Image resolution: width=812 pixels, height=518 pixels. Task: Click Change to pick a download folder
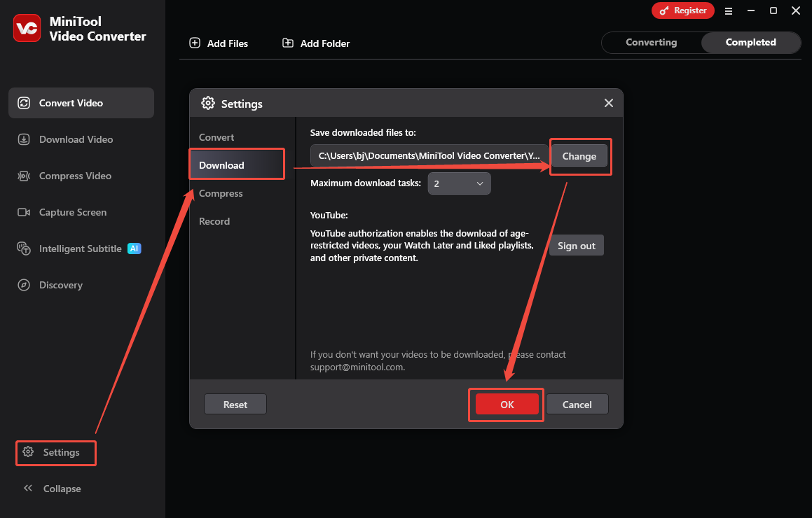(580, 156)
